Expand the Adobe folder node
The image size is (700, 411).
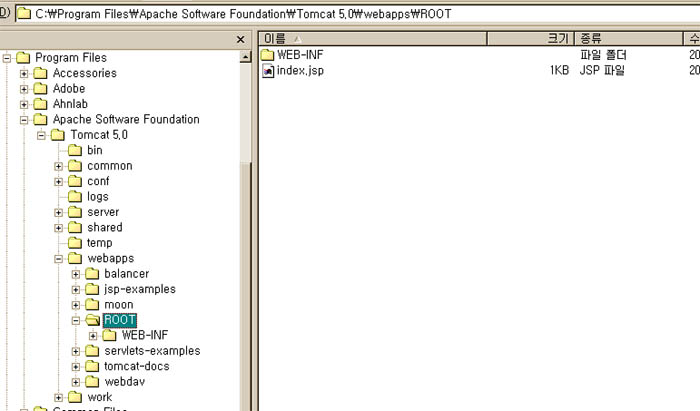(25, 89)
